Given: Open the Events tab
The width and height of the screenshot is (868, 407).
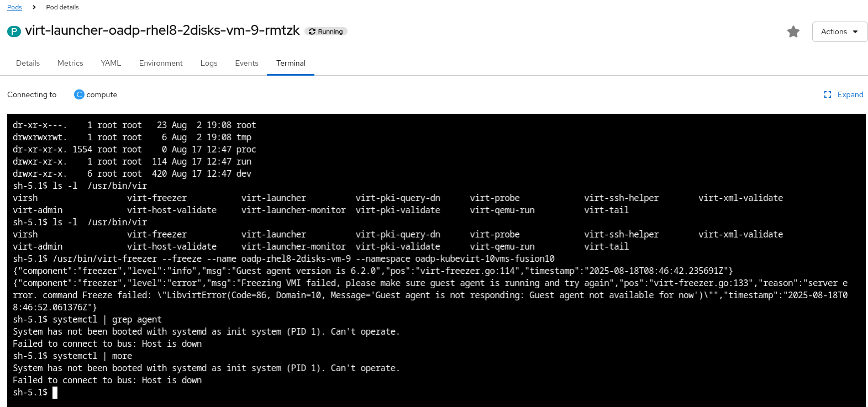Looking at the screenshot, I should [x=246, y=63].
